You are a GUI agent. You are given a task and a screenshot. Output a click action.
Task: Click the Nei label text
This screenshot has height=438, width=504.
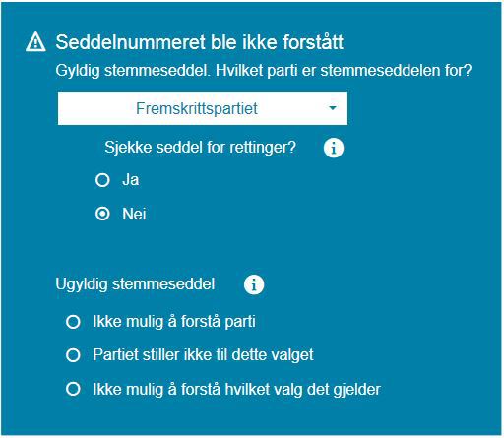coord(134,214)
